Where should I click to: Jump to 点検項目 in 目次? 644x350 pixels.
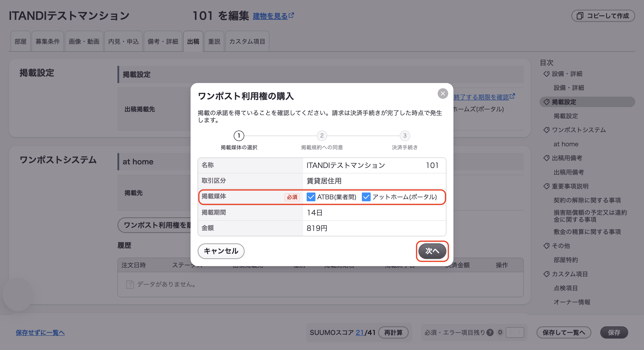point(566,288)
